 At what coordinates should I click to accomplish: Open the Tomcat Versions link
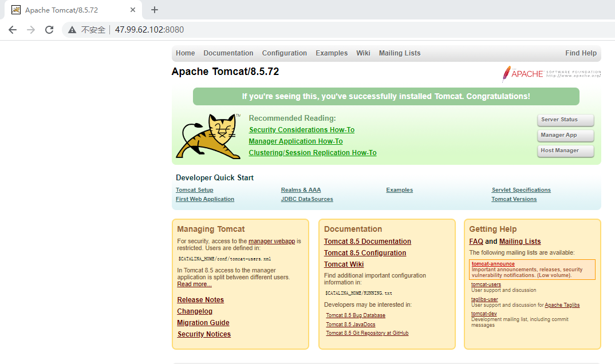point(514,199)
